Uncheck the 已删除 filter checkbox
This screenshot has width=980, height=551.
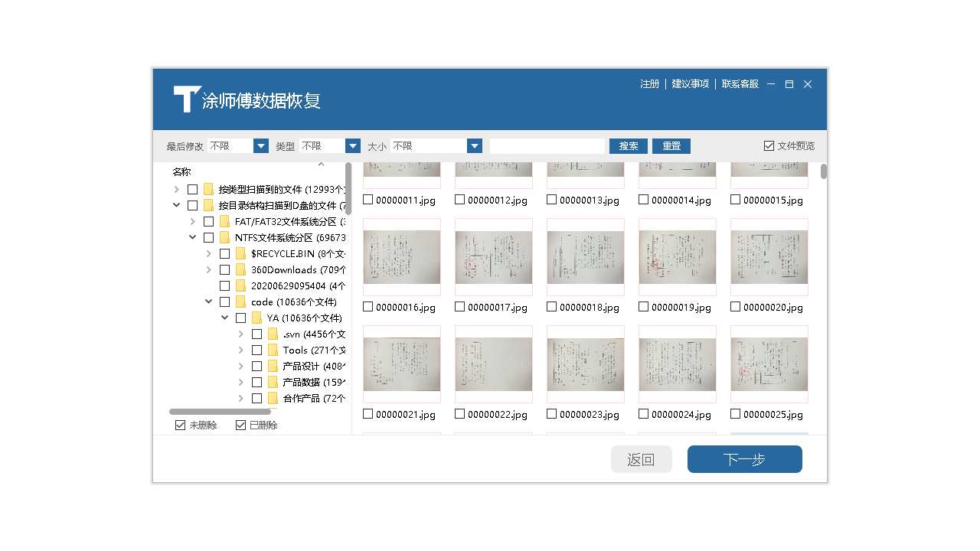240,425
